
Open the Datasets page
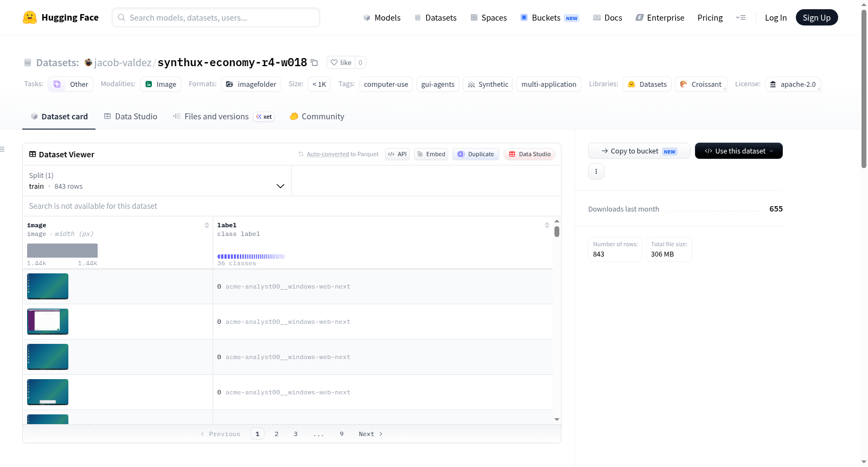point(435,17)
